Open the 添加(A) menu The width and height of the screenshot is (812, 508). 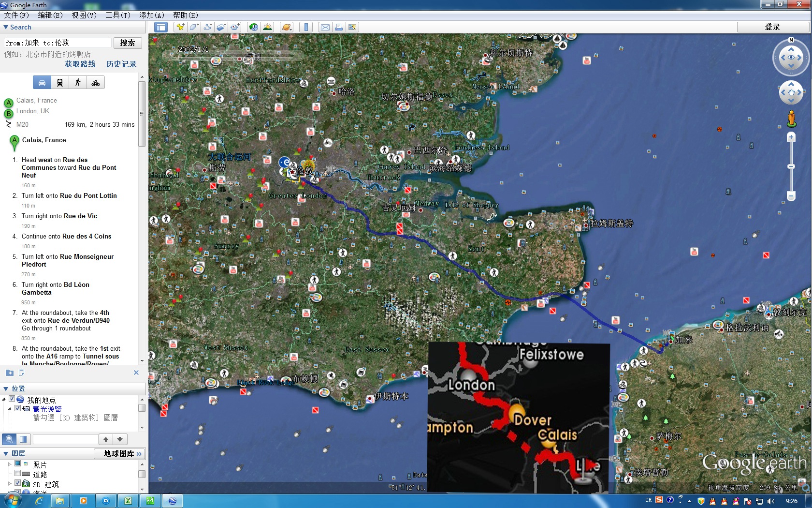click(152, 15)
